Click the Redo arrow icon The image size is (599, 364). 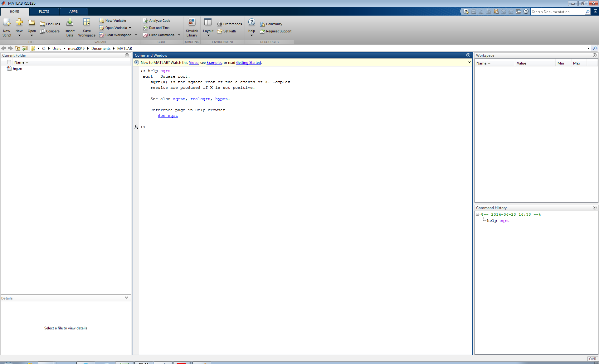click(511, 12)
